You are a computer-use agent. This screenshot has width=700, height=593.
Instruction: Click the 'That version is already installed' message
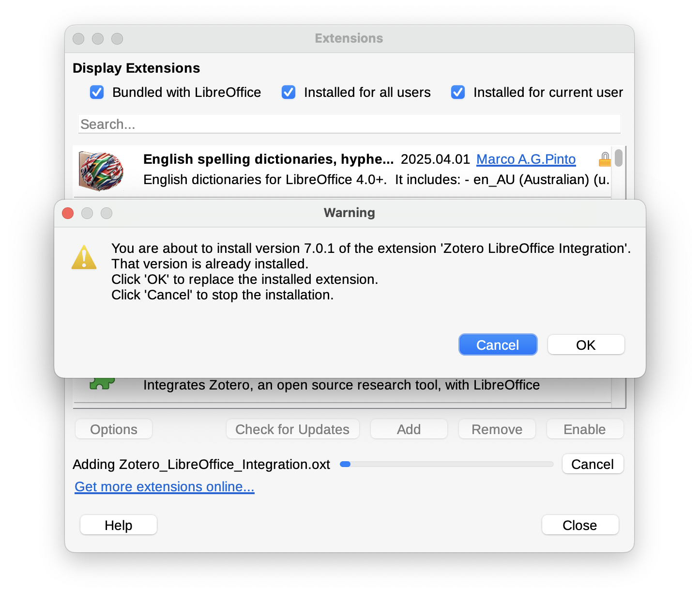tap(210, 264)
